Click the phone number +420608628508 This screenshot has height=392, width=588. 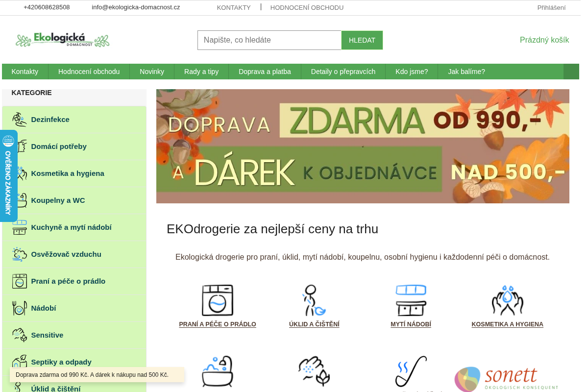pos(47,7)
